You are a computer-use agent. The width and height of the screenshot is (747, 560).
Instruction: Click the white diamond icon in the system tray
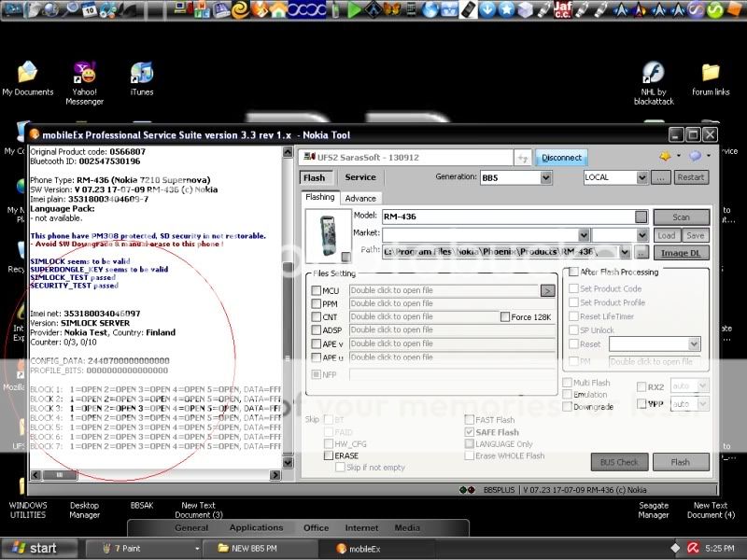[x=675, y=549]
